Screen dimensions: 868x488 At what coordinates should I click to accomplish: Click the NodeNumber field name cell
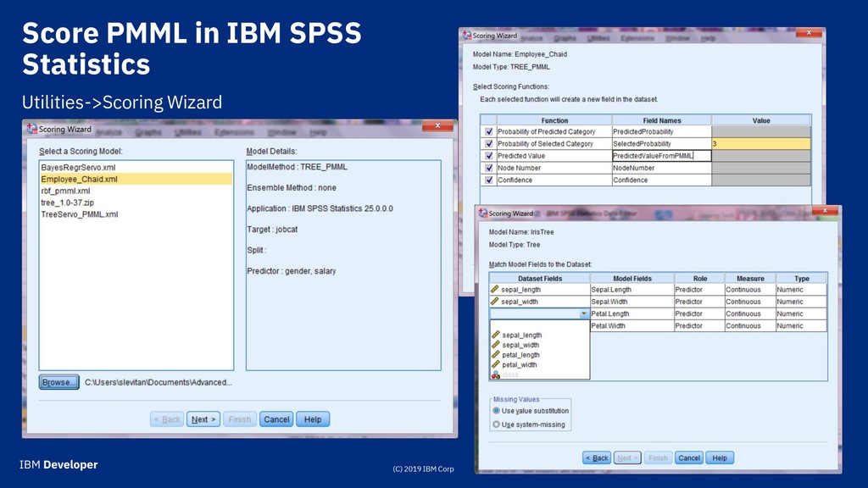coord(661,169)
